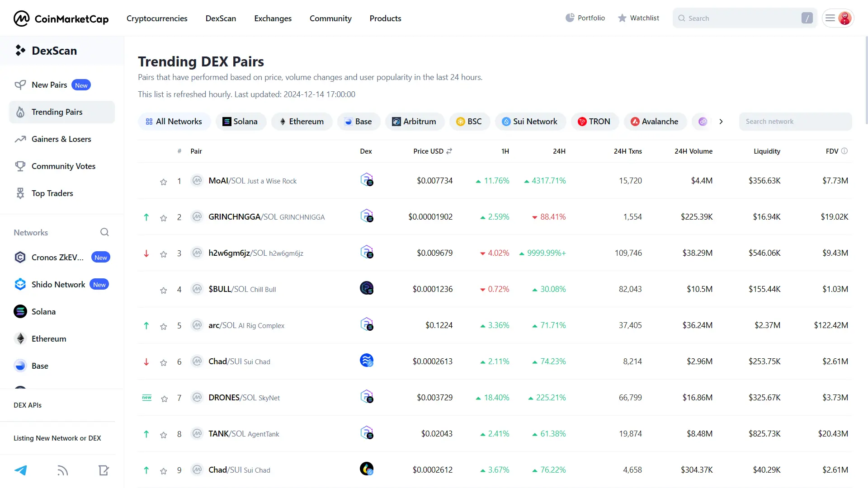Open the Cryptocurrencies menu
Viewport: 868px width, 488px height.
157,19
